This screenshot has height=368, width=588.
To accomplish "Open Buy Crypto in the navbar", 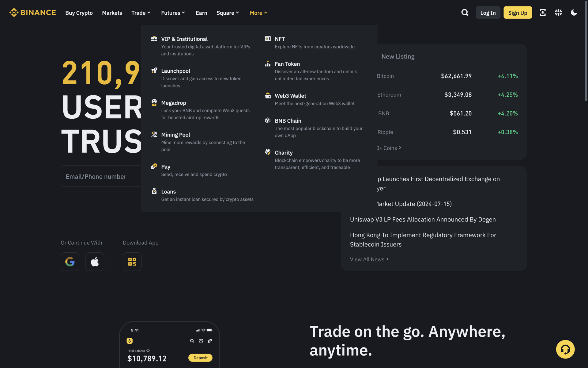I will coord(79,13).
